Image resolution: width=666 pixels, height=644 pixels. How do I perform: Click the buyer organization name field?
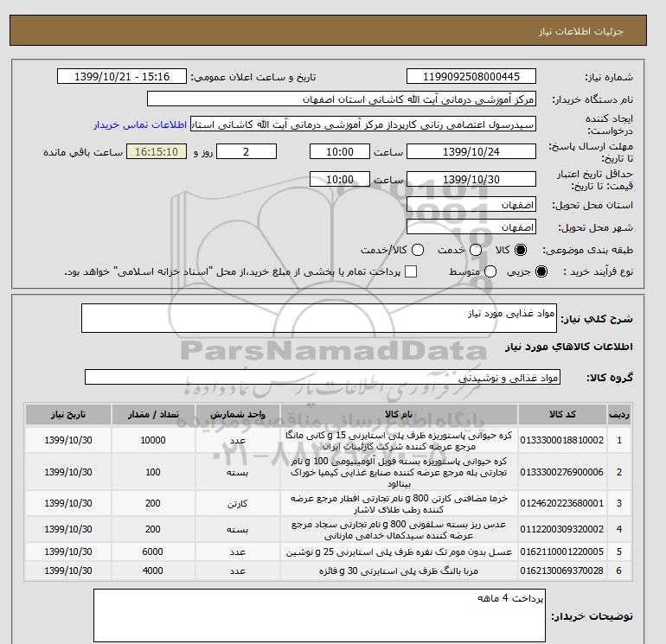(x=342, y=99)
